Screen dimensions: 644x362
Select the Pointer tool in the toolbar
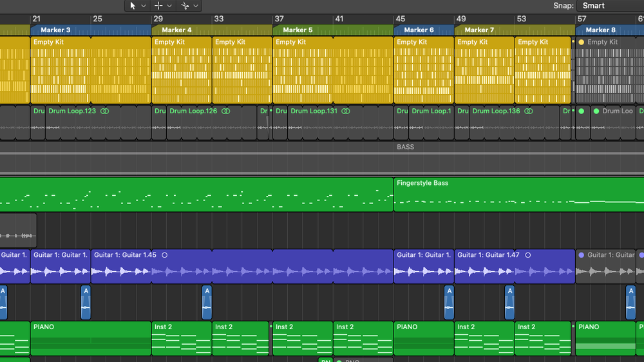[x=133, y=5]
